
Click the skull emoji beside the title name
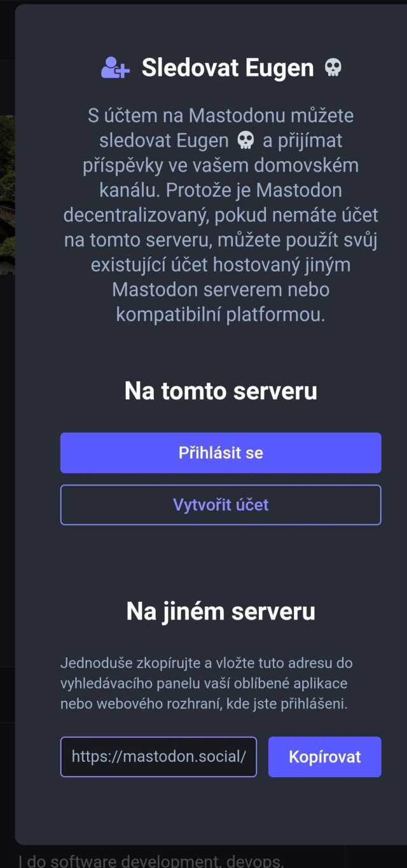click(x=333, y=67)
